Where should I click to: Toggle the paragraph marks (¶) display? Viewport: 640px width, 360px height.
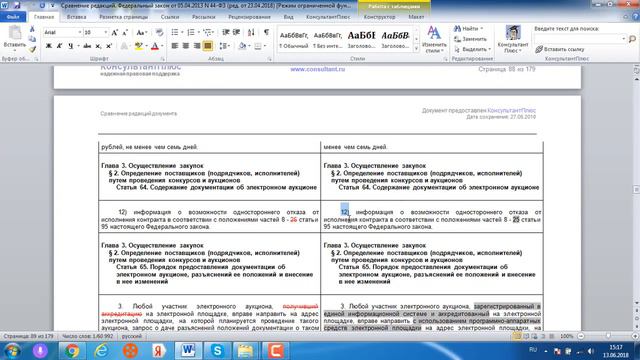[266, 32]
